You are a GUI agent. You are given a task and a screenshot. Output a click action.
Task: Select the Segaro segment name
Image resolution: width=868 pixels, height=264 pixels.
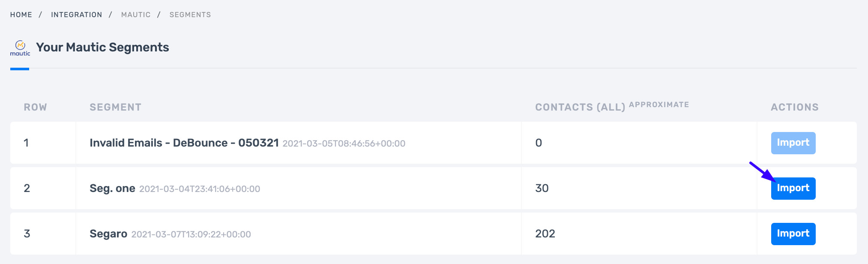(108, 234)
